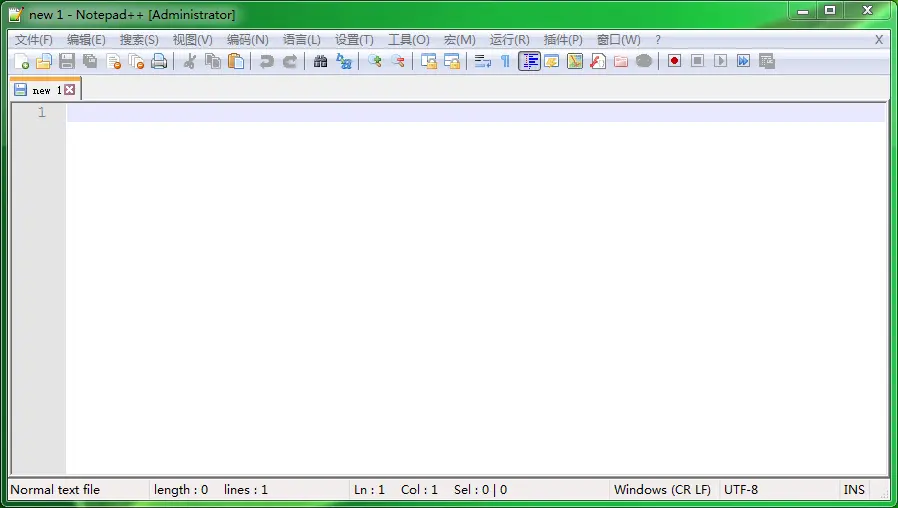Zoom in using magnifier plus icon
This screenshot has height=508, width=898.
(375, 61)
